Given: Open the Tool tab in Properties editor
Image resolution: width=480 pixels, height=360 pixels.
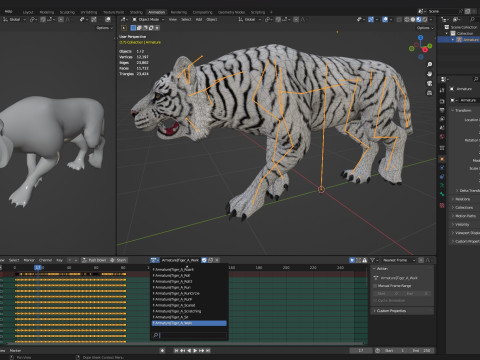Looking at the screenshot, I should click(x=442, y=90).
